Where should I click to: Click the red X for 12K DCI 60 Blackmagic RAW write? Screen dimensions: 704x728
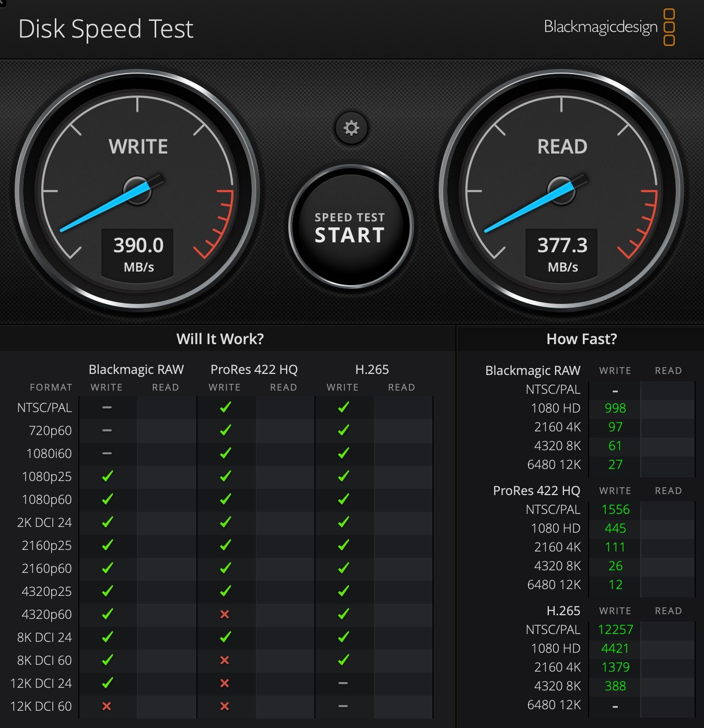107,706
